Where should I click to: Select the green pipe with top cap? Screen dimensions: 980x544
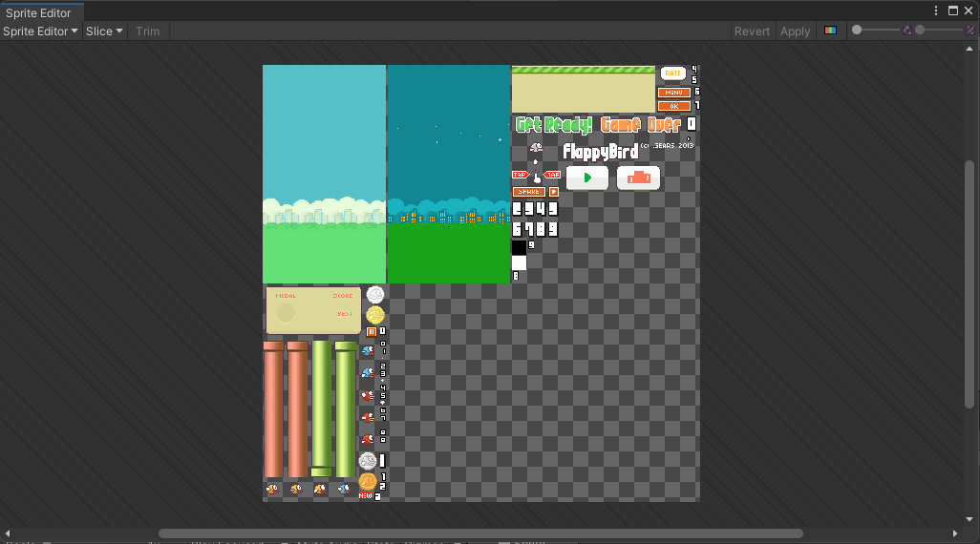345,409
